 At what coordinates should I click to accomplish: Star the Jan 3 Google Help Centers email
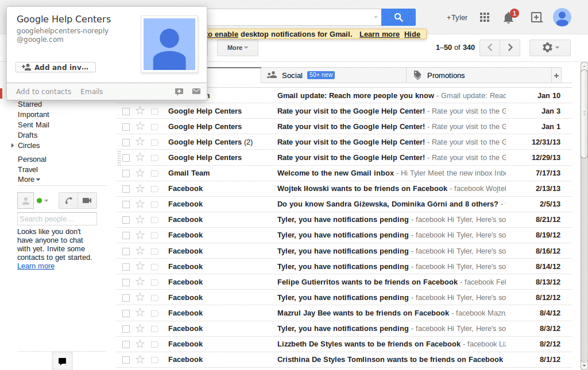(140, 111)
